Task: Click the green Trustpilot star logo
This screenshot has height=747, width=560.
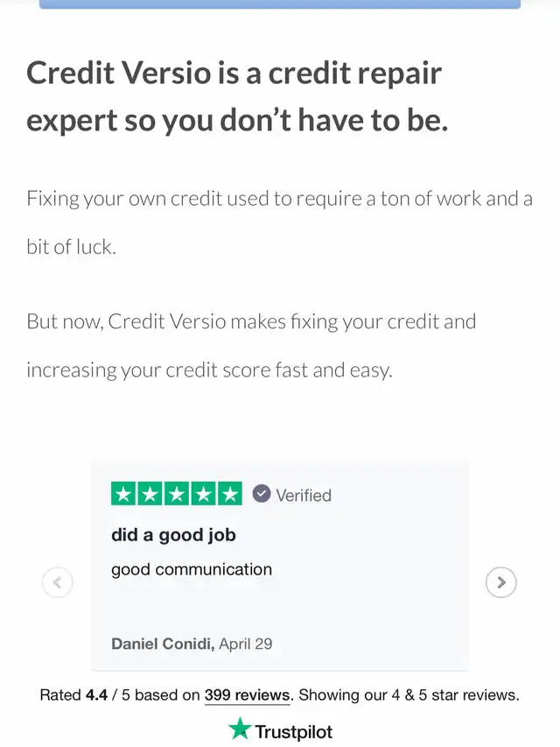Action: point(239,729)
